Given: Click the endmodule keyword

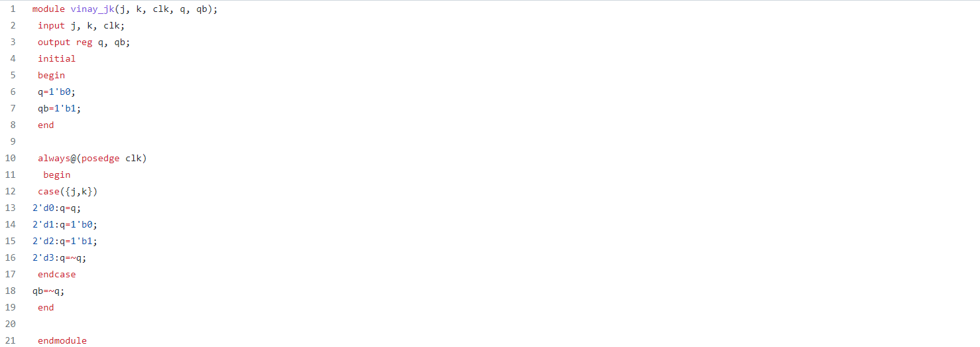Looking at the screenshot, I should tap(62, 340).
